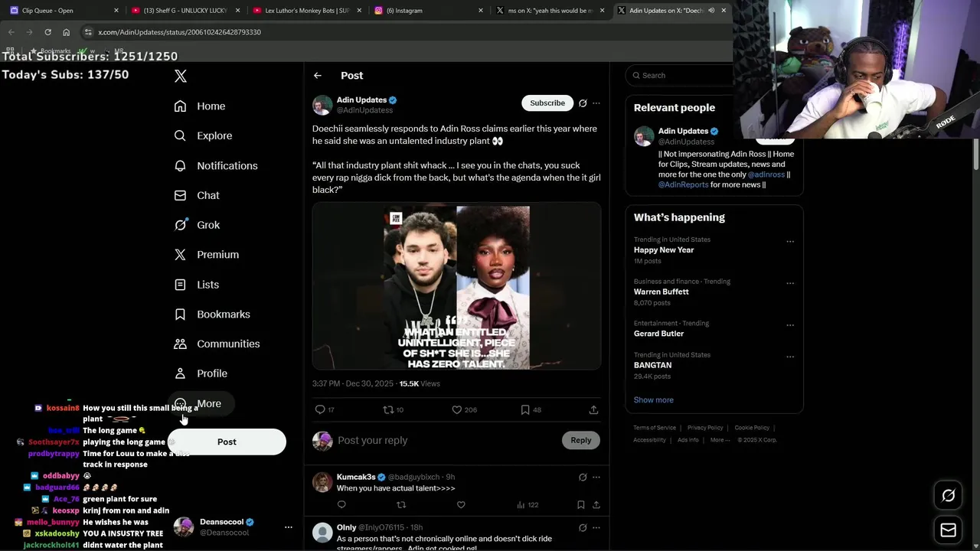The width and height of the screenshot is (980, 551).
Task: Bookmark the post showing 48 bookmarks
Action: [525, 409]
